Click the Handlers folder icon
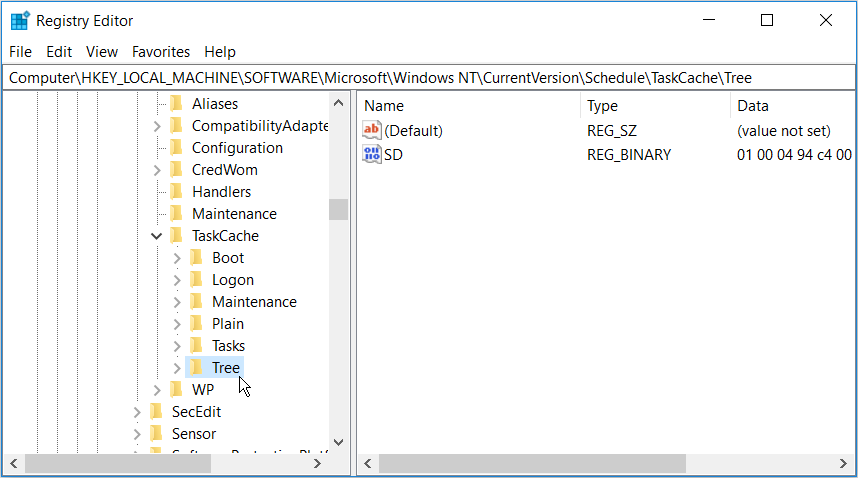The height and width of the screenshot is (478, 858). click(x=176, y=192)
